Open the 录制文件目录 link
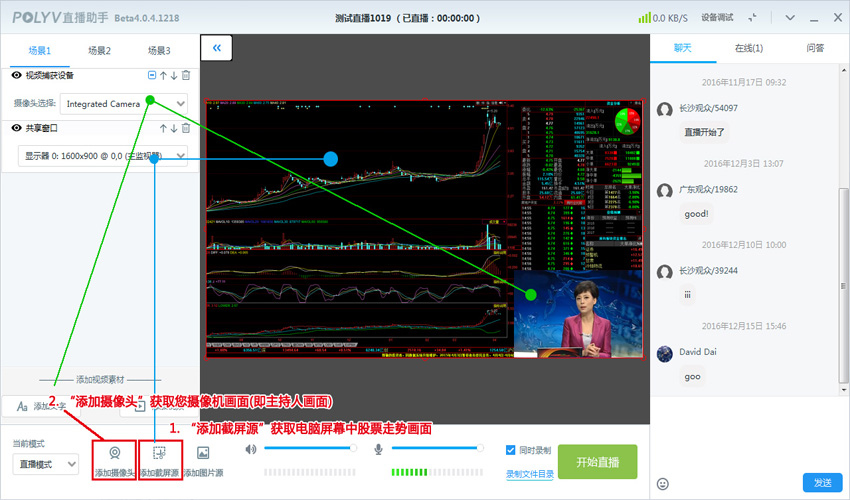Image resolution: width=850 pixels, height=500 pixels. [x=530, y=474]
